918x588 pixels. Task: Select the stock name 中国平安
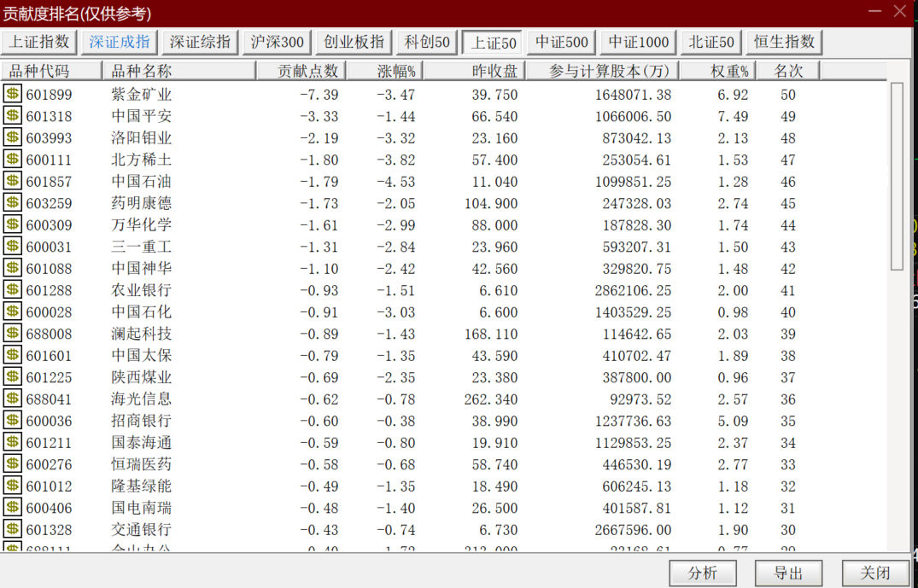[x=141, y=116]
